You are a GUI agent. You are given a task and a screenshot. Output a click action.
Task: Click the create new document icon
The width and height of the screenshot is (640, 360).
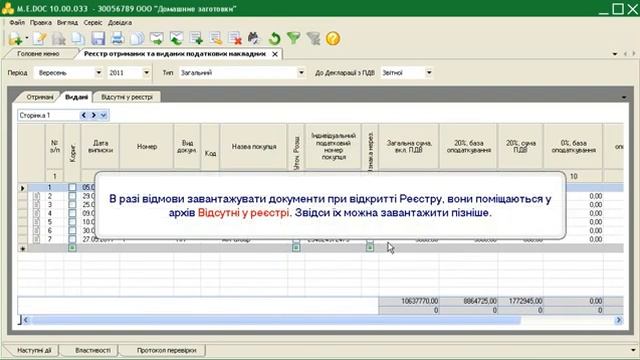[x=15, y=39]
